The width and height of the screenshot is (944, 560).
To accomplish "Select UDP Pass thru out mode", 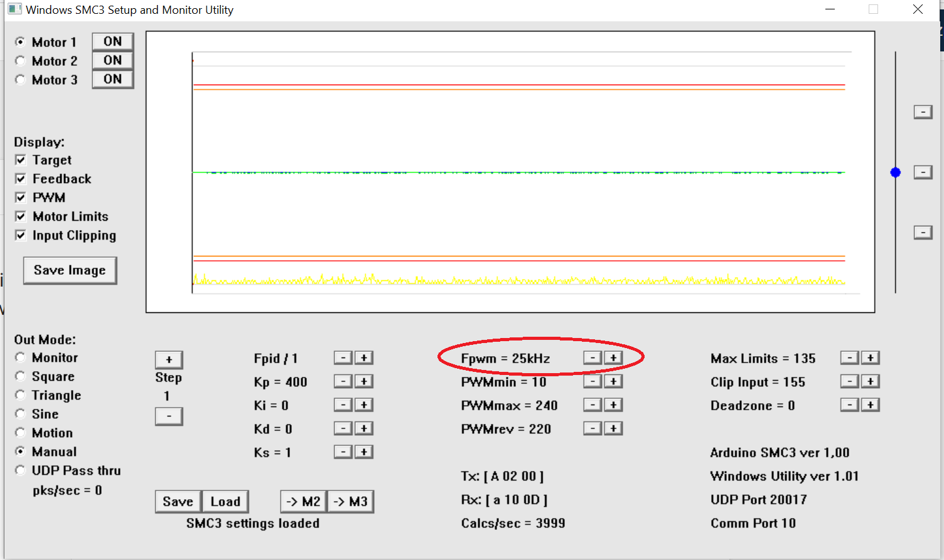I will 21,470.
